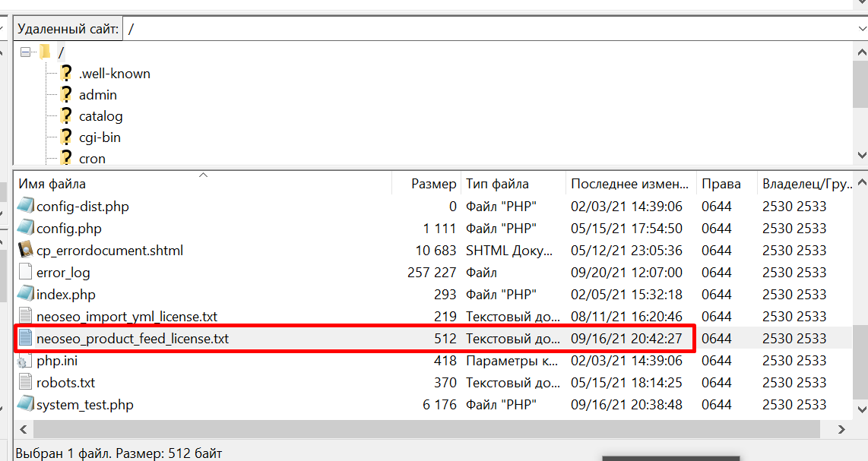Click the cp_errordocument.shtml file icon

coord(26,250)
